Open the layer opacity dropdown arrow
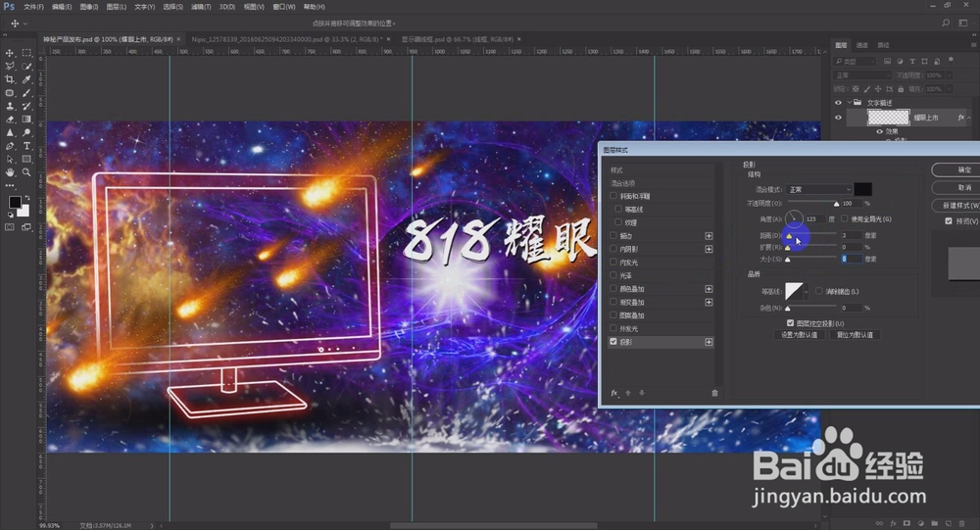The height and width of the screenshot is (530, 980). click(x=949, y=75)
